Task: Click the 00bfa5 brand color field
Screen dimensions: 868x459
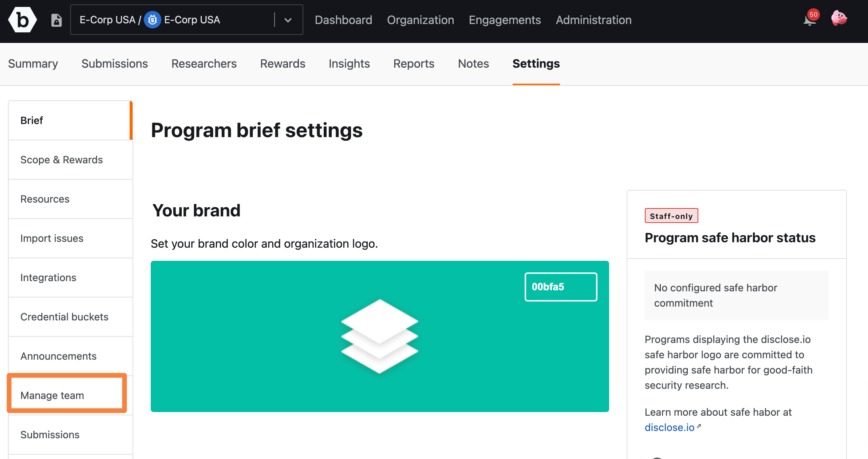Action: (x=561, y=287)
